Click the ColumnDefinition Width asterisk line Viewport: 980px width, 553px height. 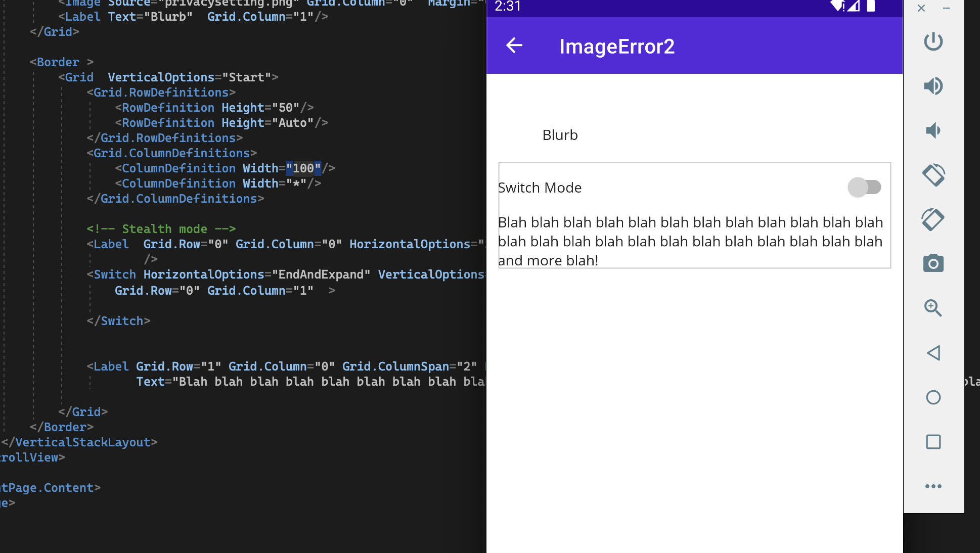pos(217,183)
